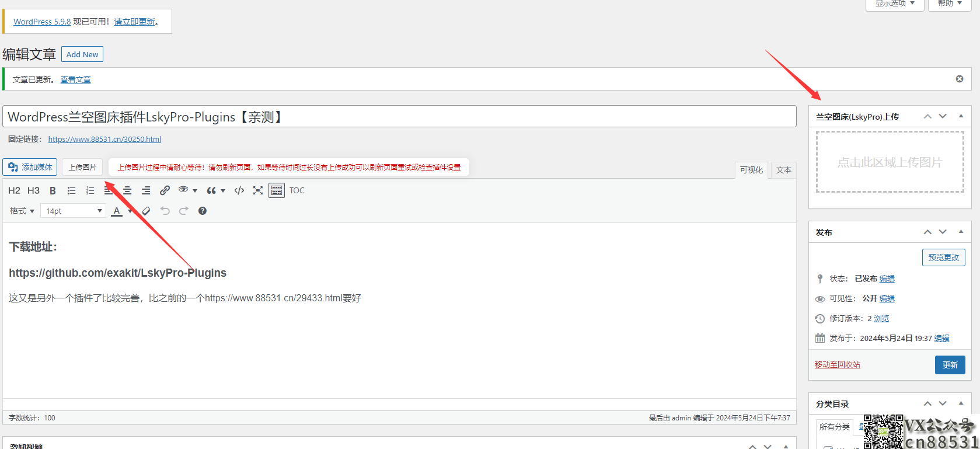Undo the last edit

(165, 211)
